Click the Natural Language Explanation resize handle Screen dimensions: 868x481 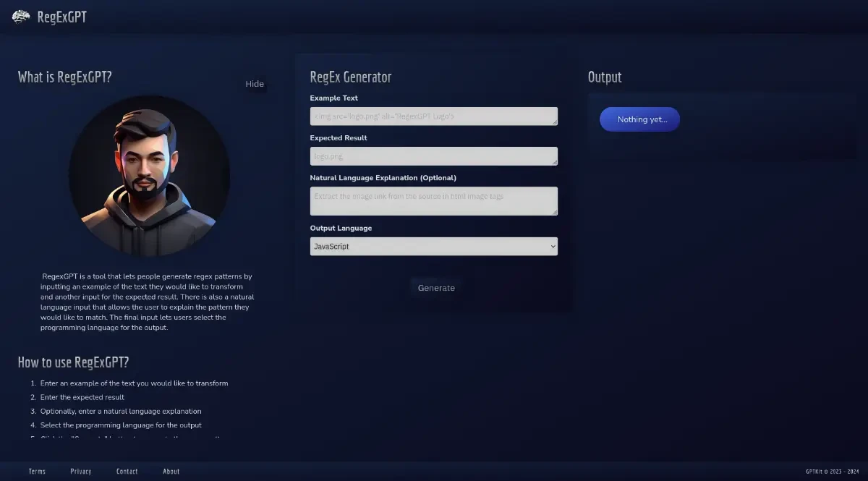[554, 212]
